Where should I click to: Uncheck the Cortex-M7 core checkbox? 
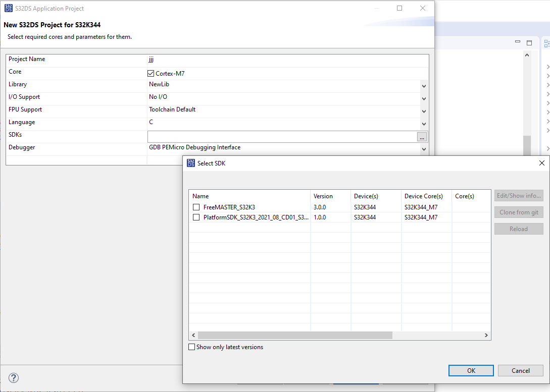(151, 73)
